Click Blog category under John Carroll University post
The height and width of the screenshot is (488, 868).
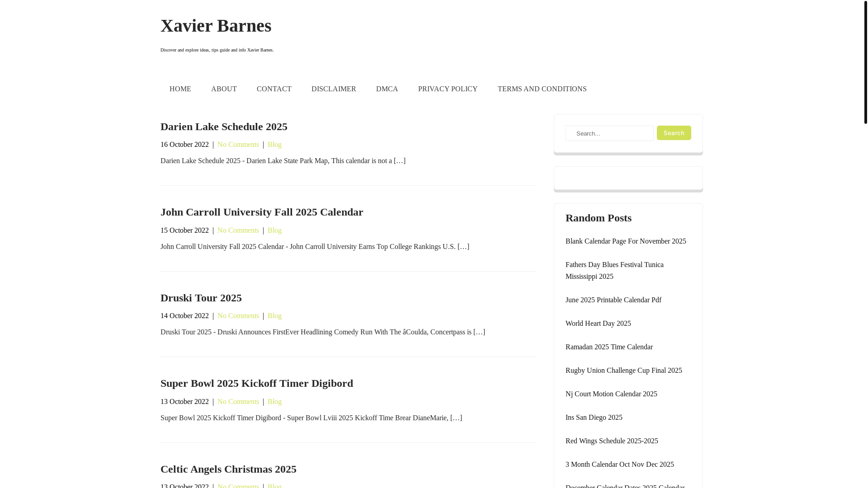(274, 230)
